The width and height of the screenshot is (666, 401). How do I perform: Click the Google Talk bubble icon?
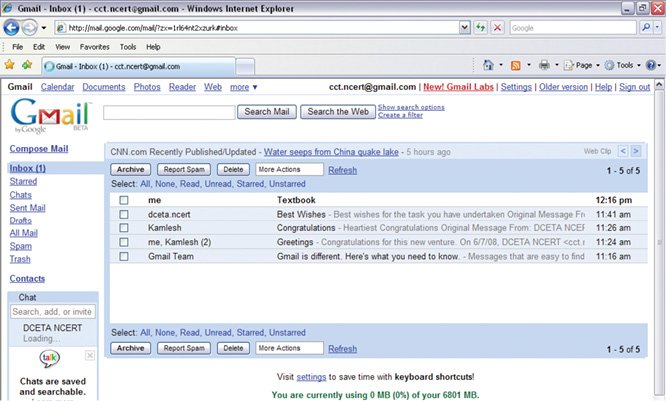click(x=49, y=359)
